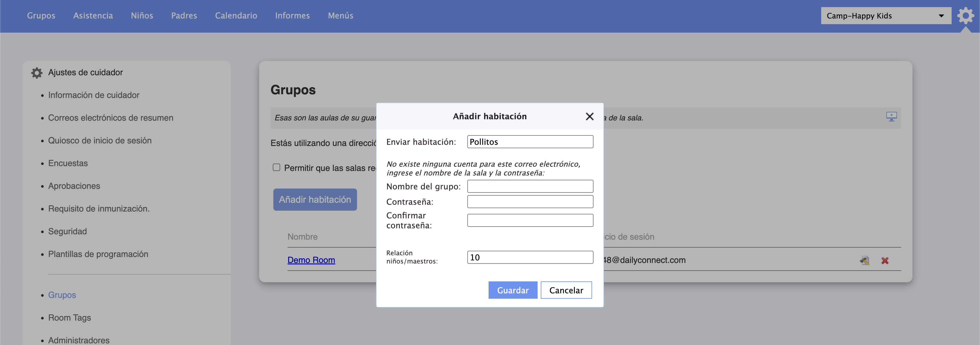Click edit icon for Demo Room row
The image size is (980, 345).
tap(864, 260)
